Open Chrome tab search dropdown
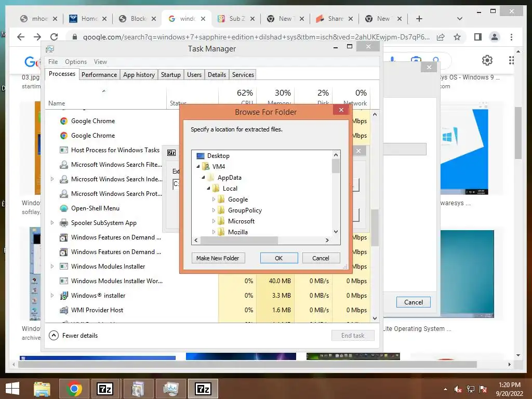The height and width of the screenshot is (399, 532). [460, 19]
